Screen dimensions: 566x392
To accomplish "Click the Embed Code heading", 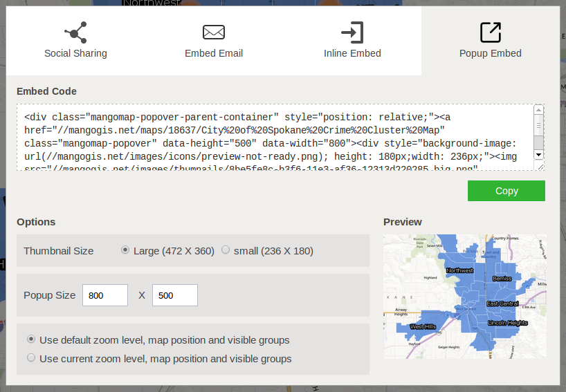I will coord(46,91).
